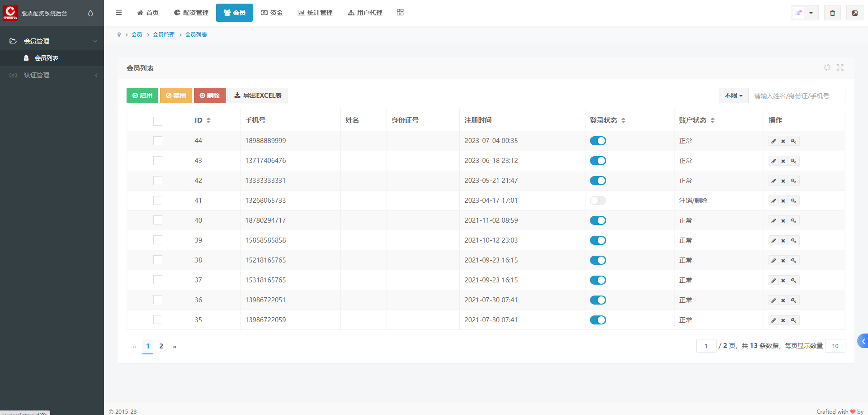
Task: Click the green 启用 button
Action: tap(142, 95)
